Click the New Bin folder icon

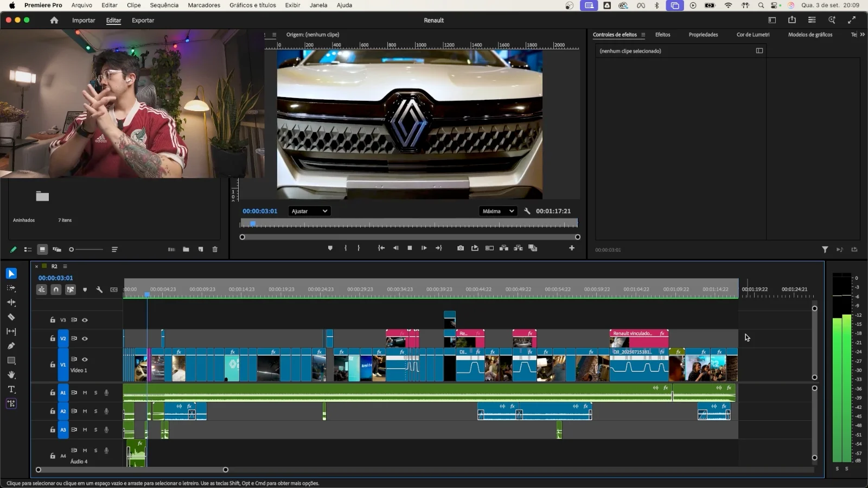point(186,249)
